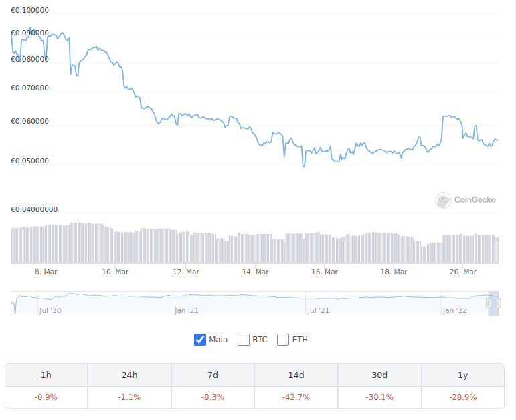Click Jan '22 on the navigator timeline

coord(455,310)
